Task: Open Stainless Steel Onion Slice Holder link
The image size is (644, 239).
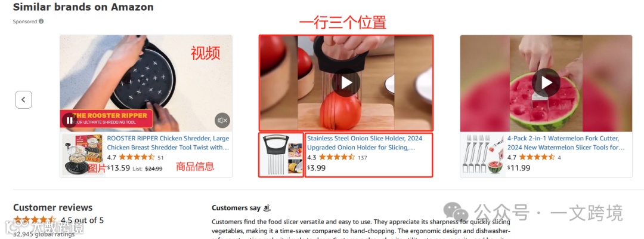Action: 365,143
